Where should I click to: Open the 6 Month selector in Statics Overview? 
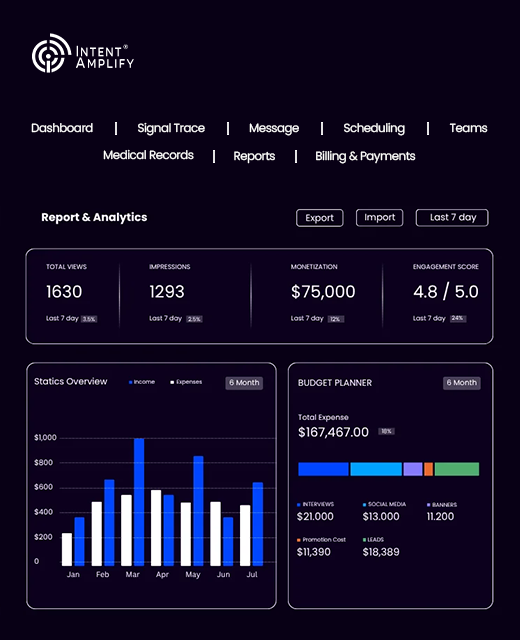click(x=244, y=383)
